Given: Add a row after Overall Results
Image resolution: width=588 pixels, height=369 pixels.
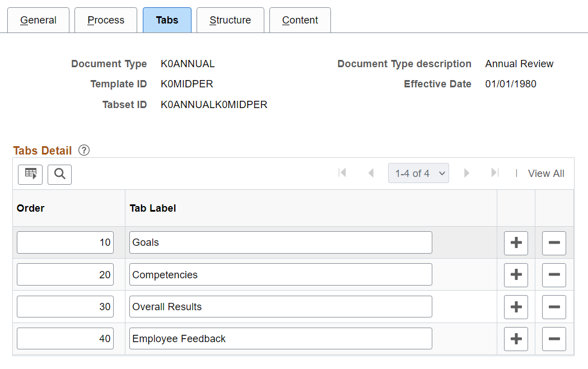Looking at the screenshot, I should tap(516, 307).
